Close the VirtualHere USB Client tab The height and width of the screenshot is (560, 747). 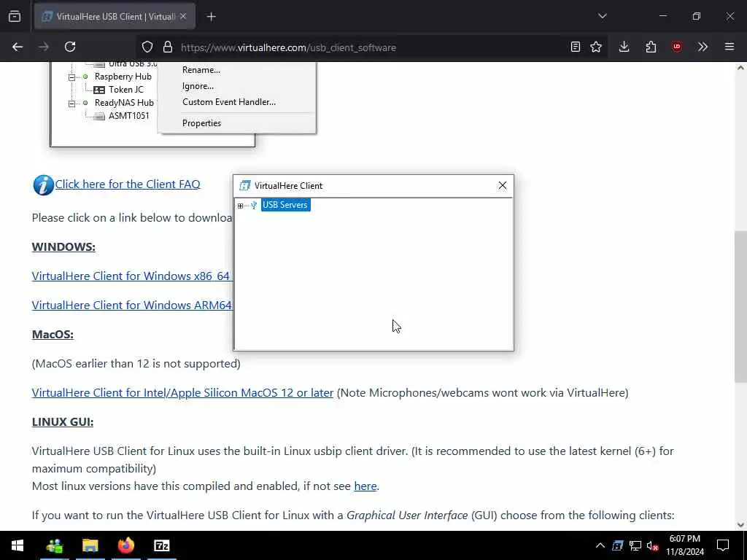pyautogui.click(x=183, y=16)
